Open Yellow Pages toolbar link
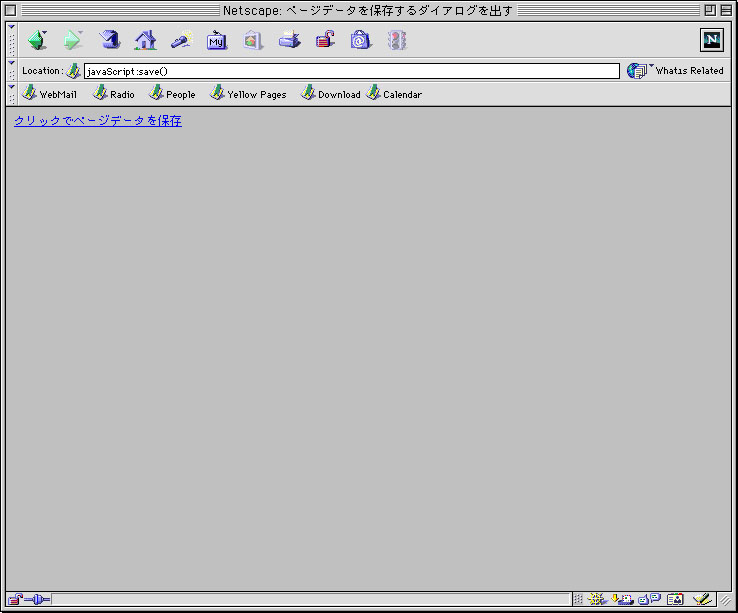 click(249, 94)
